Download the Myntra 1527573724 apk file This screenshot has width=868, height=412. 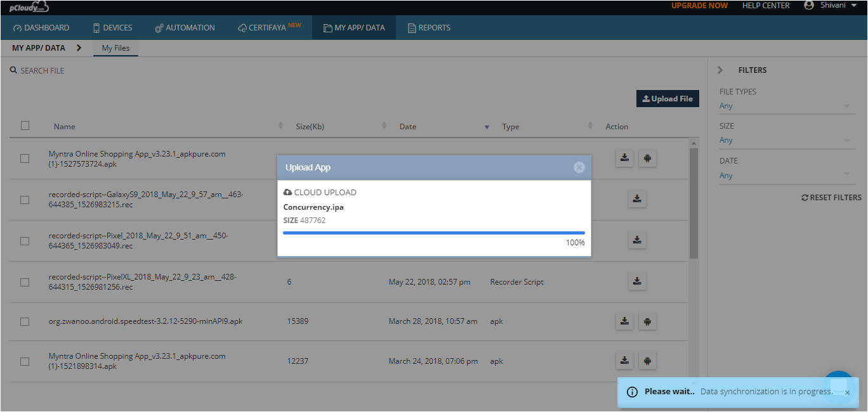625,158
